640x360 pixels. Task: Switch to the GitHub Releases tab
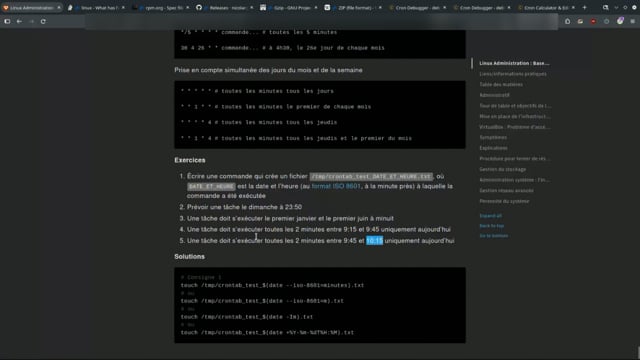[x=224, y=7]
